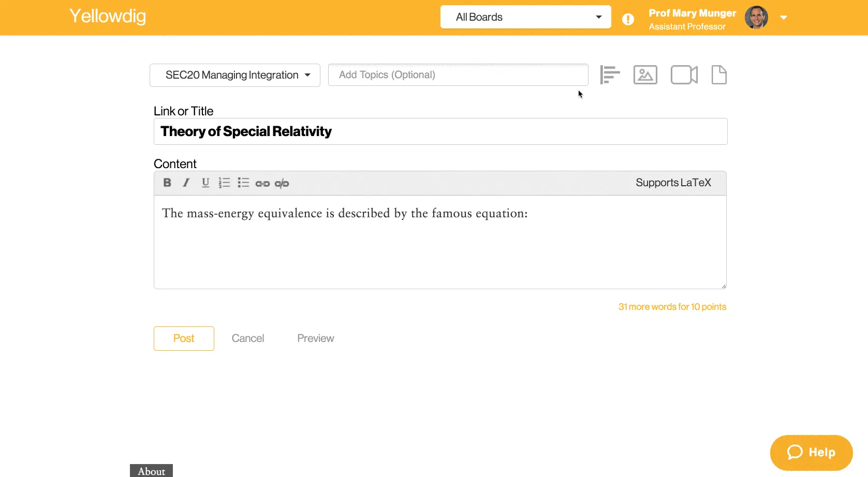Toggle bold formatting in content editor
Image resolution: width=868 pixels, height=477 pixels.
tap(167, 183)
